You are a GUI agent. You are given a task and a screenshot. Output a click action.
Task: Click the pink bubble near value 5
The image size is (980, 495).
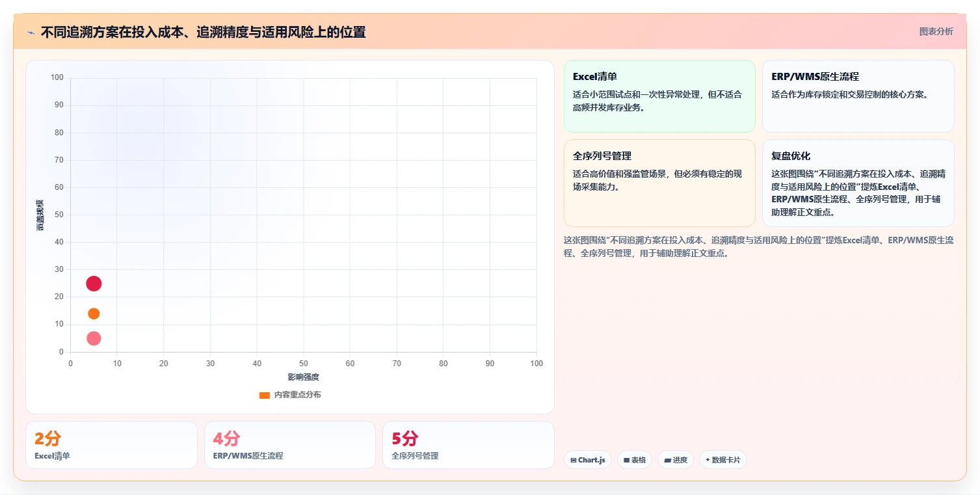(x=94, y=338)
